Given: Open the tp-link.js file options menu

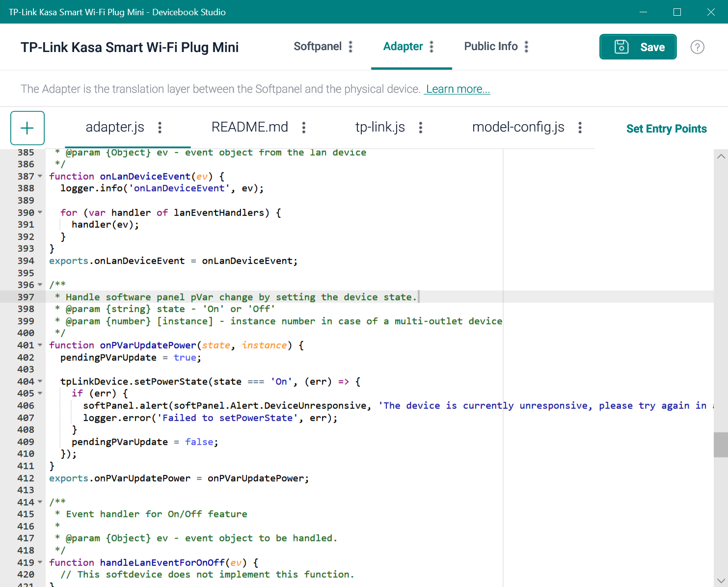Looking at the screenshot, I should [421, 128].
